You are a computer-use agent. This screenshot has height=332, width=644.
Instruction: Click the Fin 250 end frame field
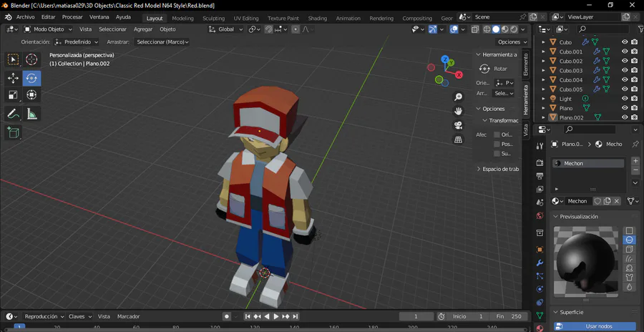(x=510, y=316)
